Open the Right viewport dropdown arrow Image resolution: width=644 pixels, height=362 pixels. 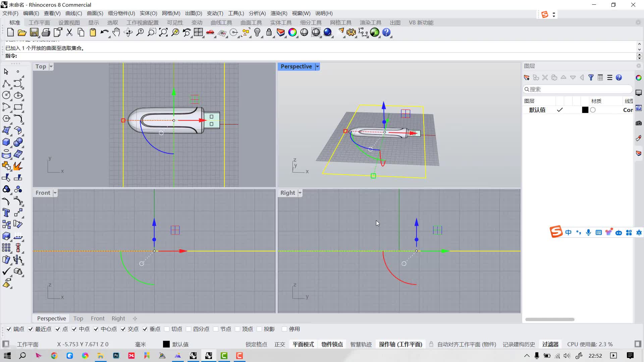click(x=300, y=193)
